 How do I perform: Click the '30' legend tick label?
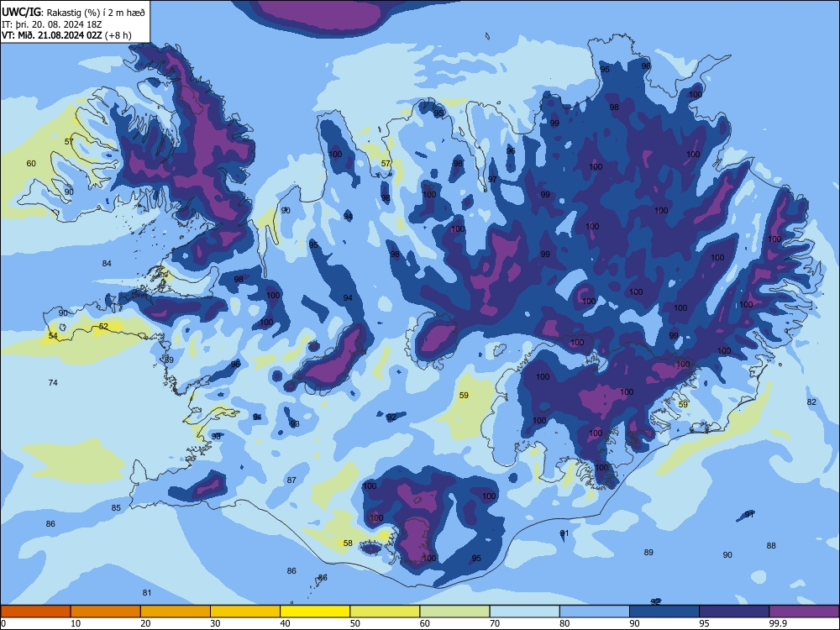(215, 623)
